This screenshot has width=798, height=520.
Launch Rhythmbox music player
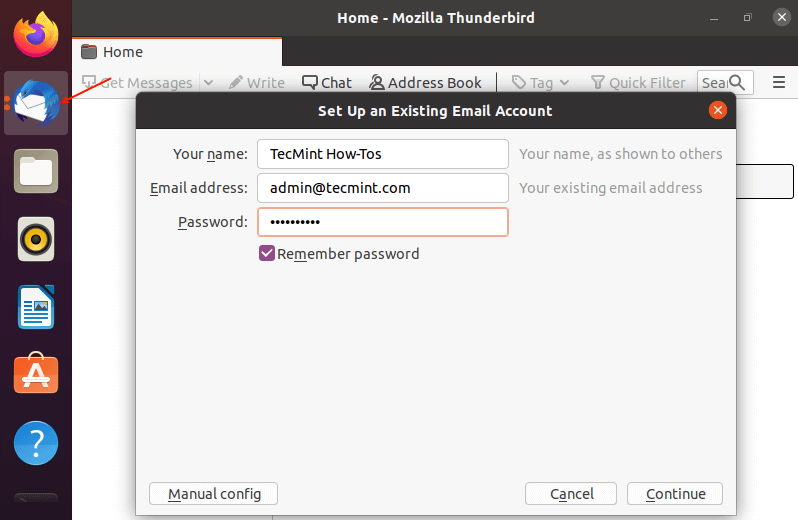36,239
